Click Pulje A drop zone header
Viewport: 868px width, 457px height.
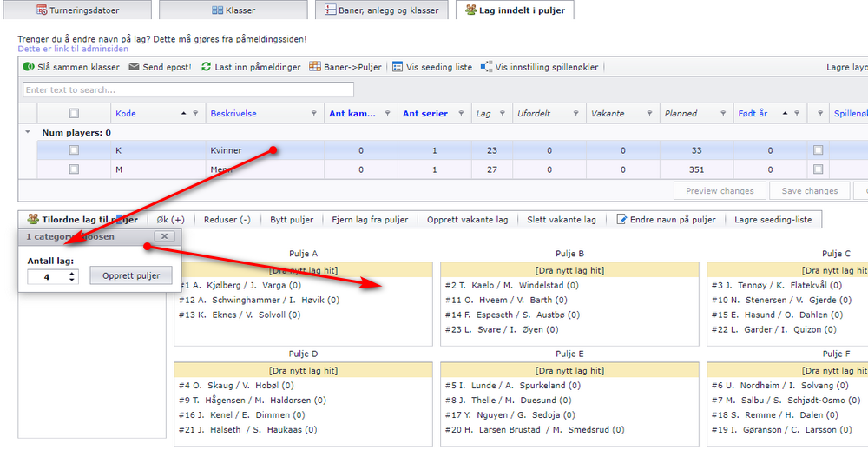click(303, 270)
